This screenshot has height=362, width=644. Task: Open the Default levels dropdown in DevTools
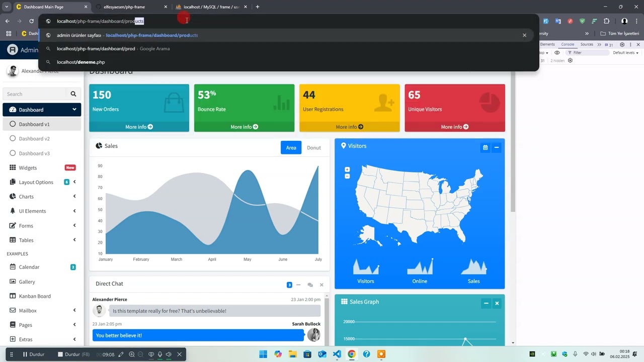coord(625,52)
